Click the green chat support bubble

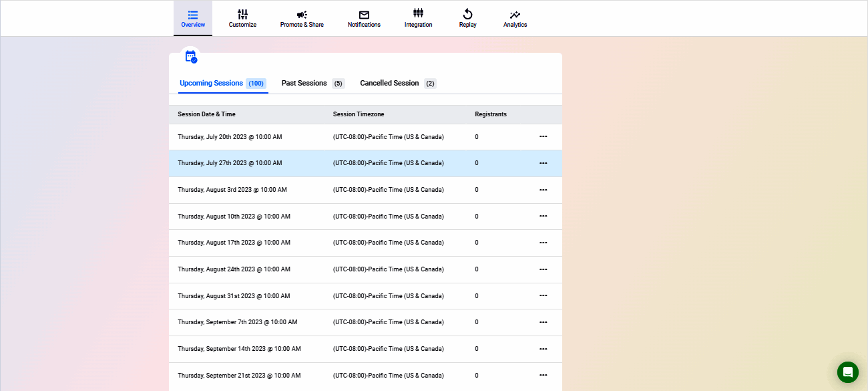tap(847, 372)
